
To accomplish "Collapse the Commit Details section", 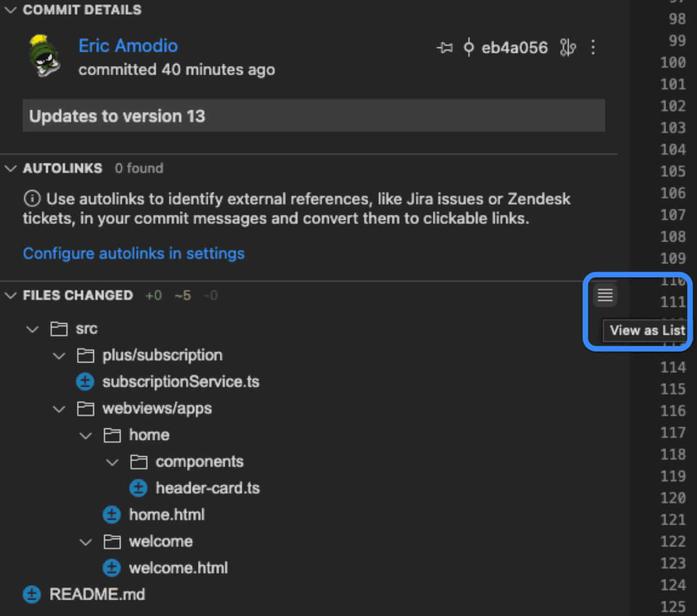I will point(10,10).
